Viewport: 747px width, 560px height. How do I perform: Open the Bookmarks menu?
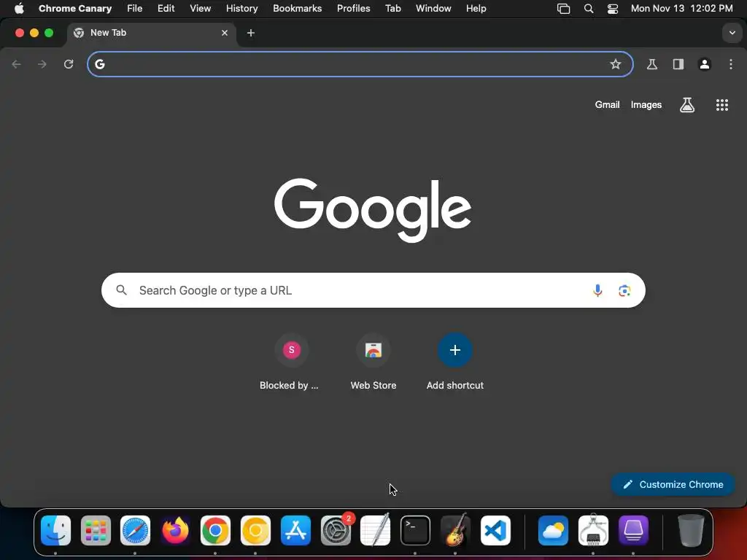(298, 9)
